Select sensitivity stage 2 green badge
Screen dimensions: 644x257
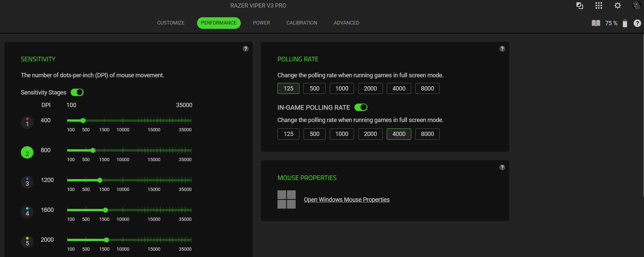27,153
